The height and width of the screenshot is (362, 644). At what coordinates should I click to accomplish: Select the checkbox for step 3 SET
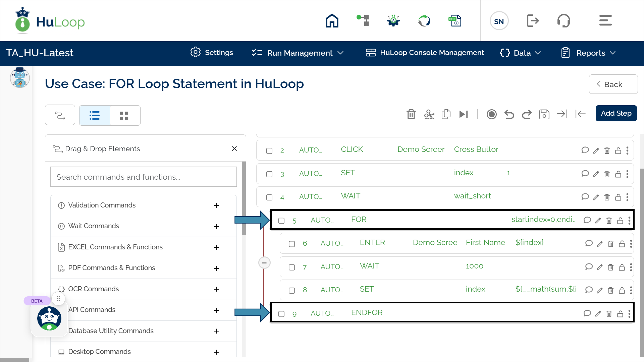[269, 174]
